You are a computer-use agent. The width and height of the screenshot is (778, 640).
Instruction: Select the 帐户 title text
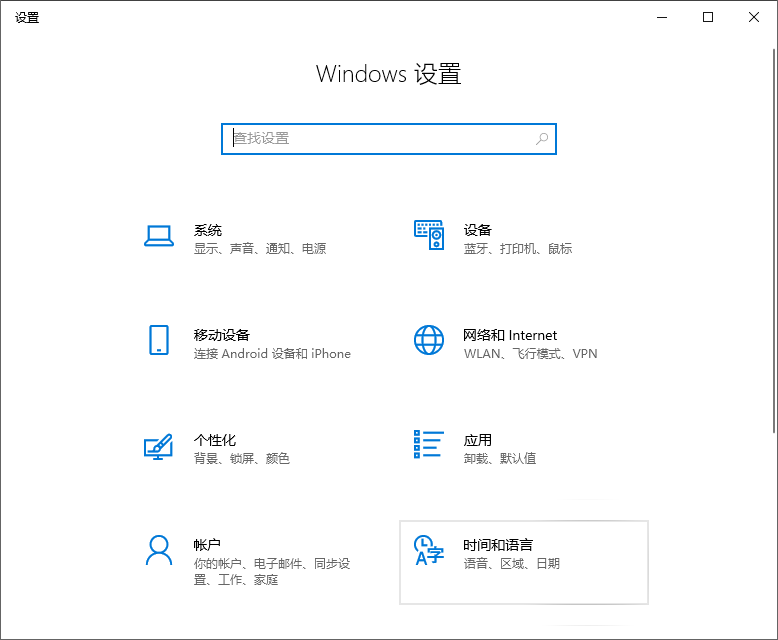207,545
